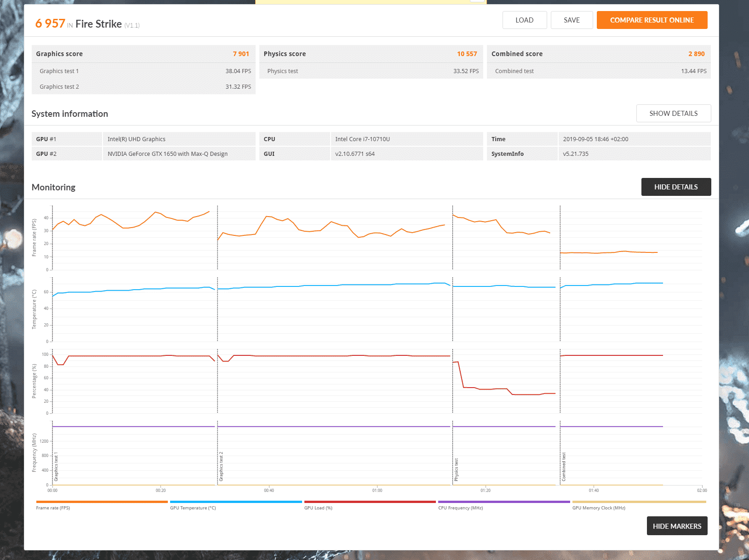The height and width of the screenshot is (560, 749).
Task: Click the GPU #1 label cell
Action: (67, 139)
